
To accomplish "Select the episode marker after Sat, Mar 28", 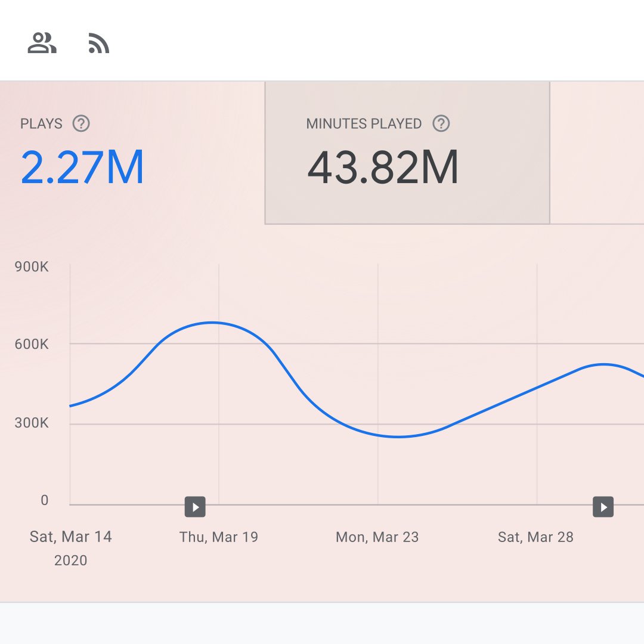I will 603,506.
